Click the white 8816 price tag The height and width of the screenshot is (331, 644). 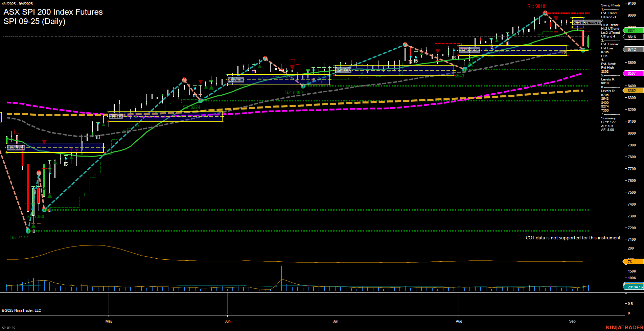tap(632, 37)
